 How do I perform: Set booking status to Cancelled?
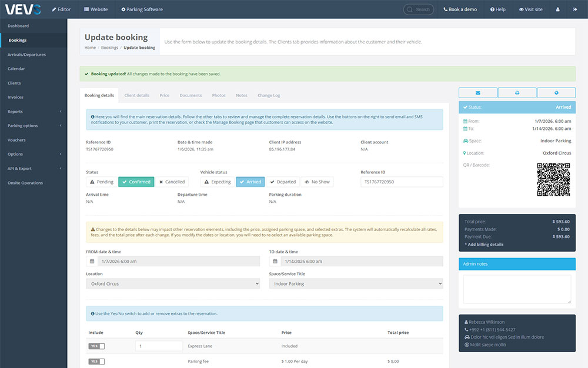171,182
